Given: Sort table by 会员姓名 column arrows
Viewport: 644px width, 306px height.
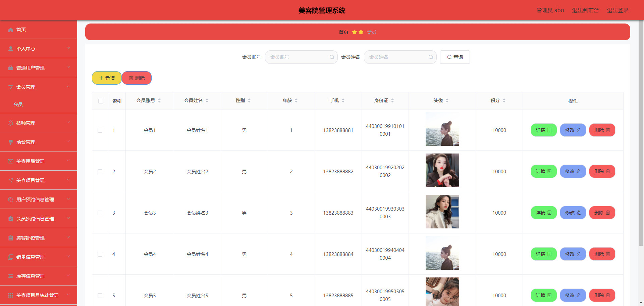Looking at the screenshot, I should (x=207, y=100).
